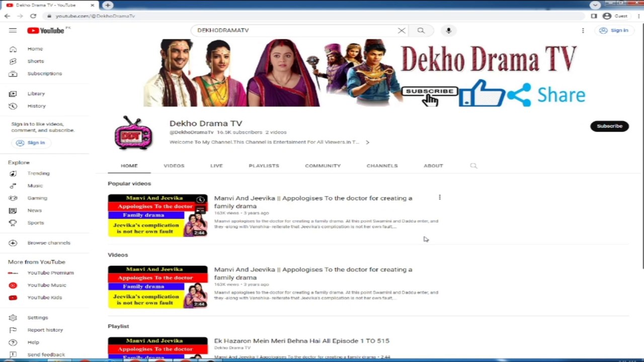Switch to the ABOUT tab
The height and width of the screenshot is (362, 644).
click(433, 166)
